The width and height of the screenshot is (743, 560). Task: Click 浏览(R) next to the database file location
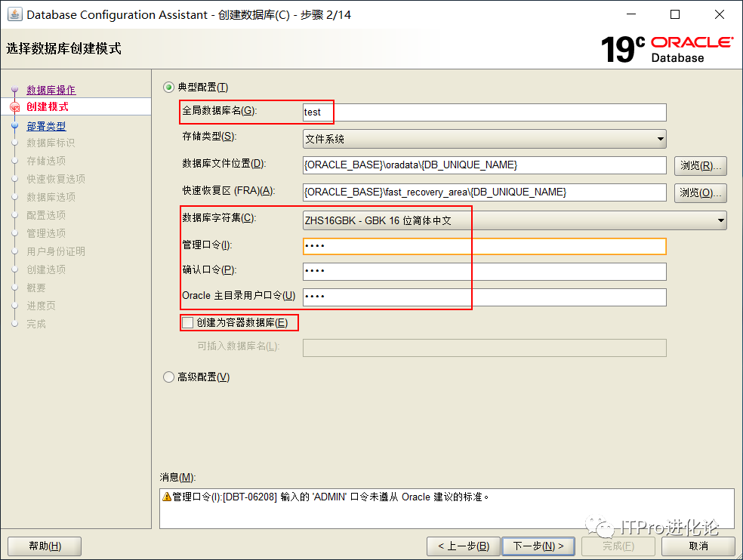click(x=701, y=165)
